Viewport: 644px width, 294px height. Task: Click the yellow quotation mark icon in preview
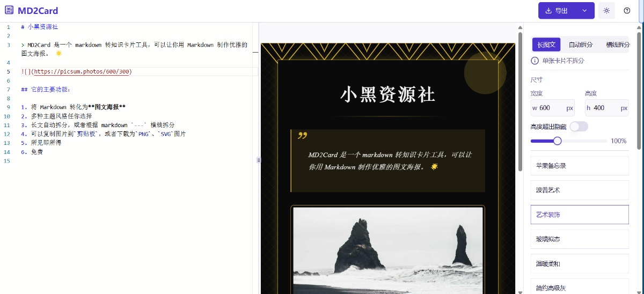coord(302,136)
